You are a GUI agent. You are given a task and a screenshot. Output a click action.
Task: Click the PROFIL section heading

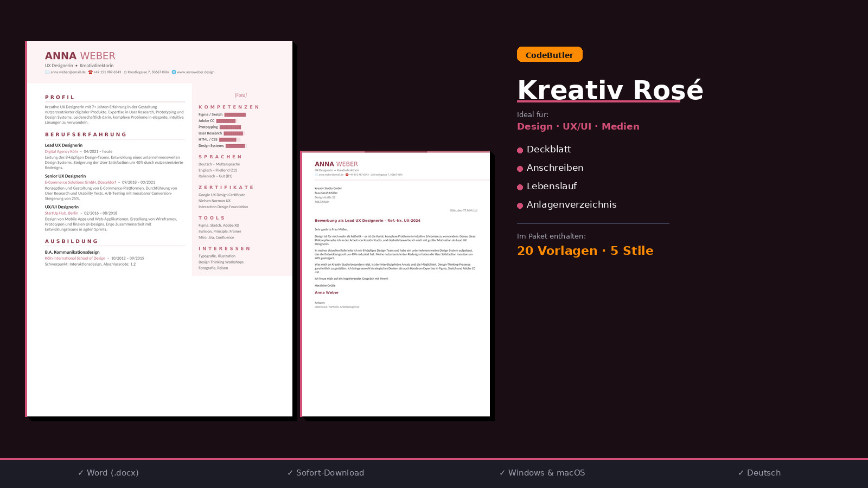point(60,98)
